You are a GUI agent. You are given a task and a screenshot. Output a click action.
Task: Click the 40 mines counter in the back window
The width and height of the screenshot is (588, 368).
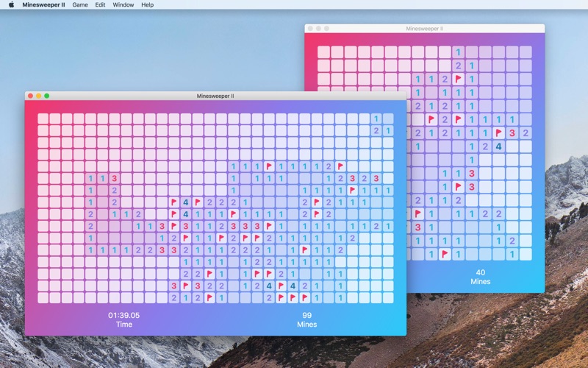point(481,272)
